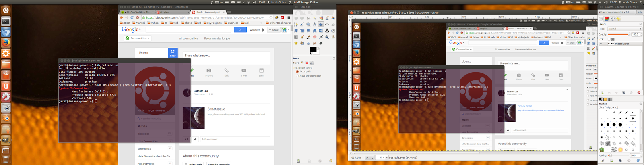Open the px unit dropdown in GIMP status bar
Viewport: 644px width, 165px height.
coord(369,157)
